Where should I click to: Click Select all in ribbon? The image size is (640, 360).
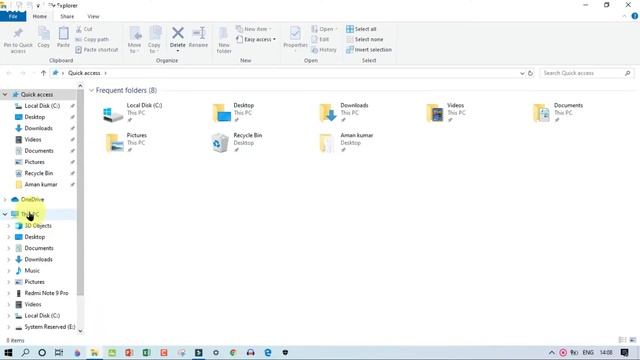click(x=361, y=29)
